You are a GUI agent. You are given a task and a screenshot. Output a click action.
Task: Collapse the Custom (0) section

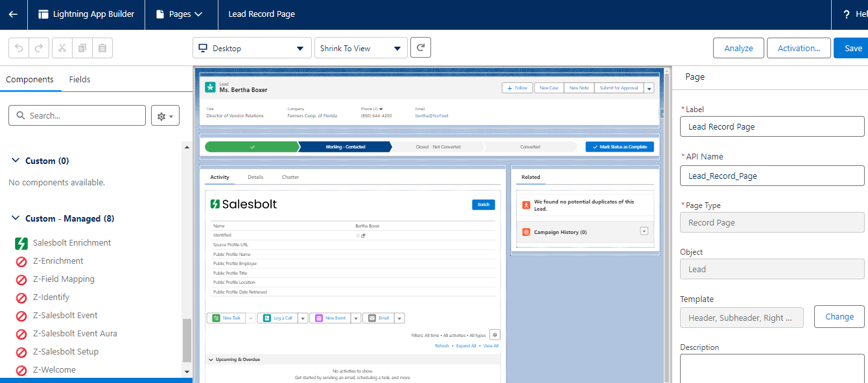coord(16,161)
